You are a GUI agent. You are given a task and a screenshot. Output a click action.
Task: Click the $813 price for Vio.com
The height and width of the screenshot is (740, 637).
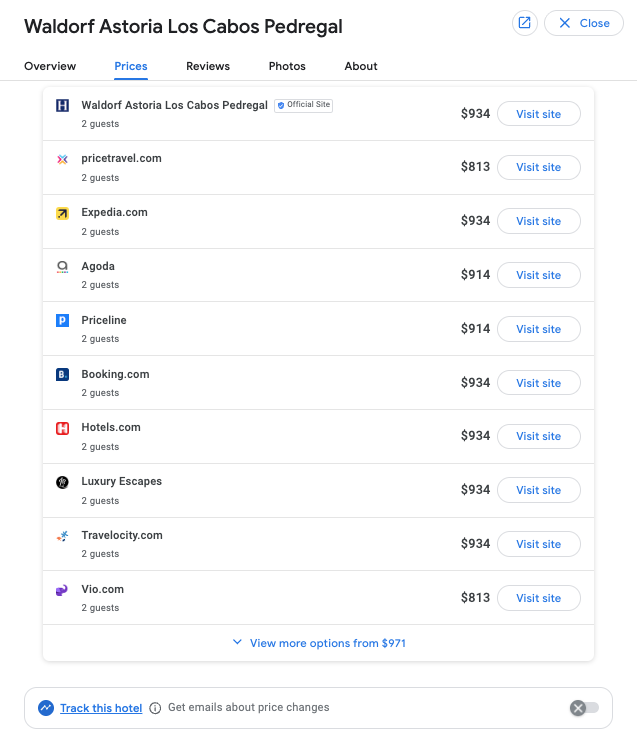475,597
